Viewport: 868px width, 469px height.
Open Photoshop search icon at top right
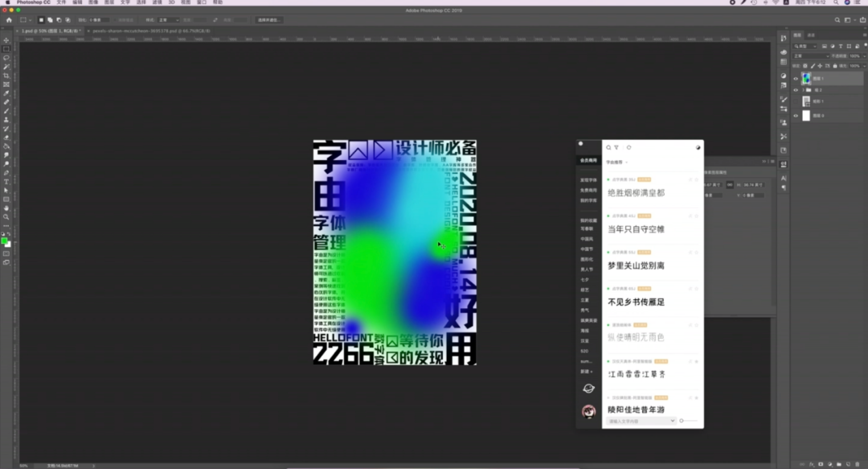coord(837,20)
